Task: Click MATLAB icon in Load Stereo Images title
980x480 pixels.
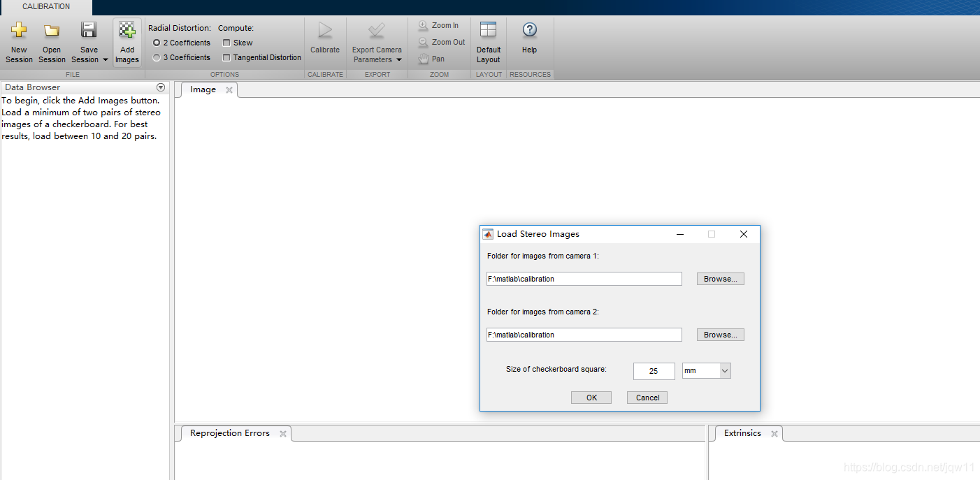Action: (488, 234)
